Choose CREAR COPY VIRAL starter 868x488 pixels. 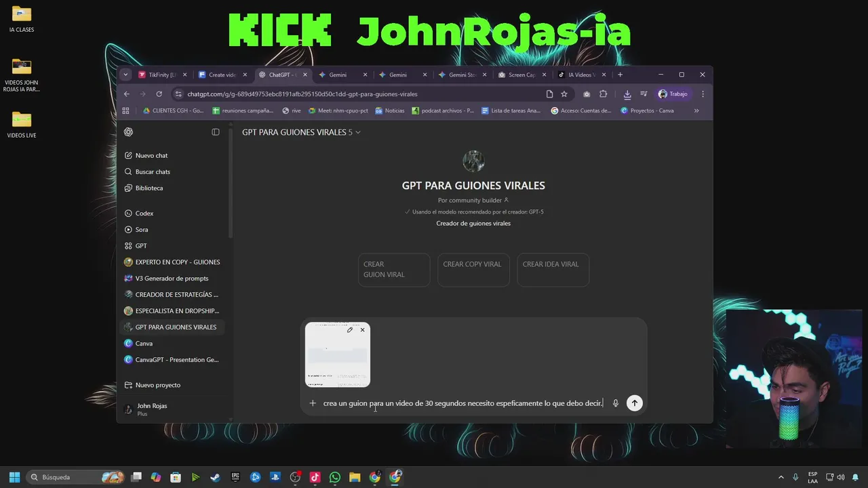(472, 270)
